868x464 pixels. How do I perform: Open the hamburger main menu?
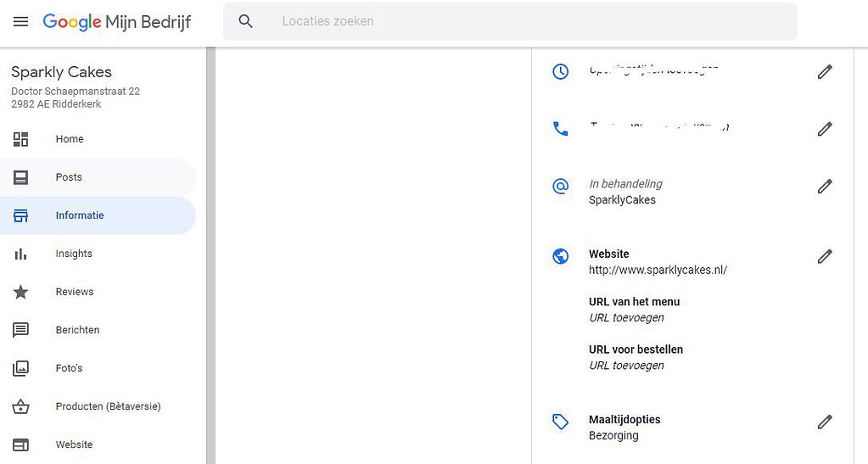[20, 21]
